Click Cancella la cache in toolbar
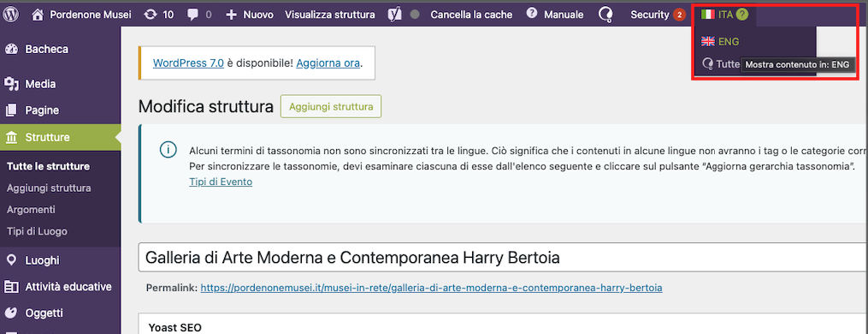 pos(472,15)
